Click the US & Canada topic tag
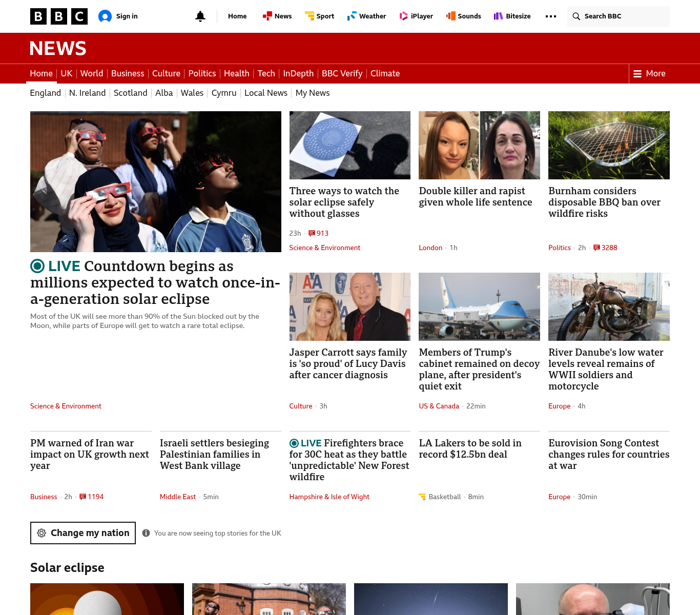The height and width of the screenshot is (615, 700). tap(439, 406)
